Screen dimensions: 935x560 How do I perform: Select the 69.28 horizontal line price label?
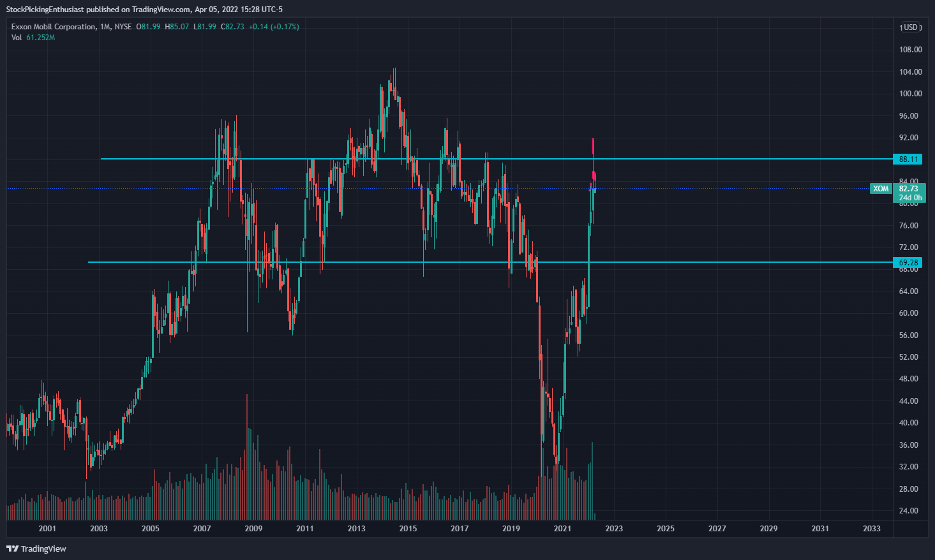[909, 262]
